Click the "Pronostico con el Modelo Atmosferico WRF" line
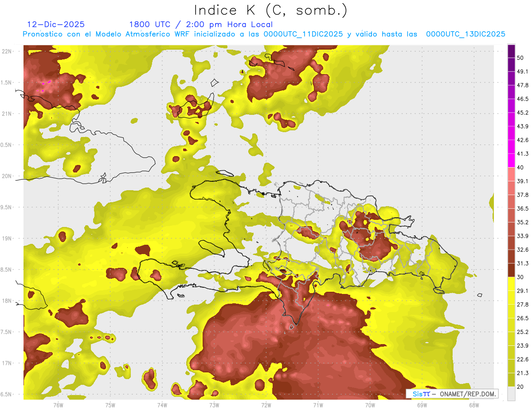Image resolution: width=532 pixels, height=411 pixels. (264, 34)
